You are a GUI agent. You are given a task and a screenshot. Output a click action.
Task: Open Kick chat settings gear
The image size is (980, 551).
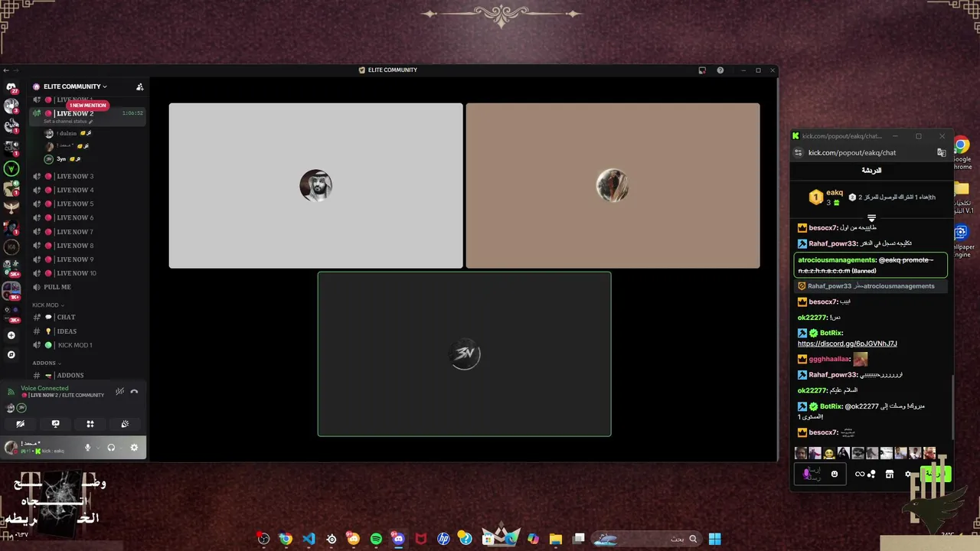[x=908, y=474]
